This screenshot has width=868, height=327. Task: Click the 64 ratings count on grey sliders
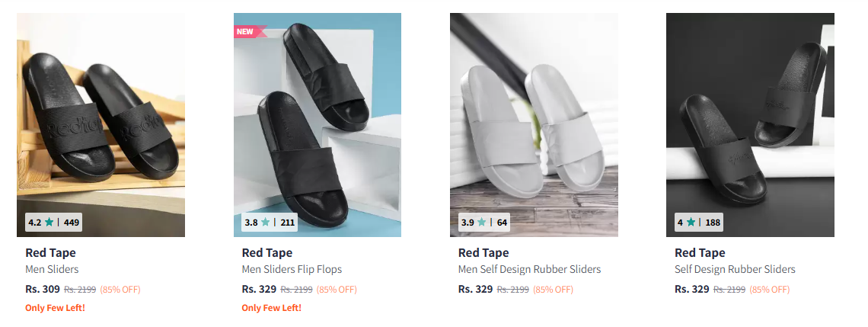pos(502,223)
